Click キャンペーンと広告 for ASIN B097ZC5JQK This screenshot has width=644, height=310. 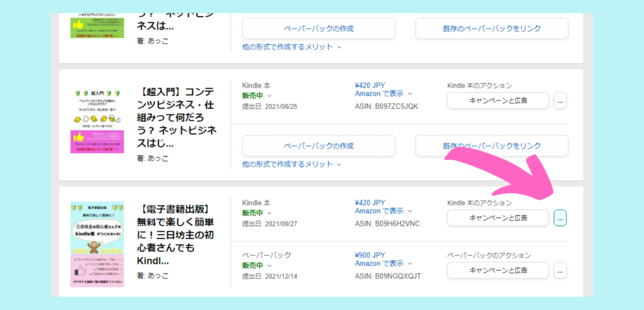498,100
